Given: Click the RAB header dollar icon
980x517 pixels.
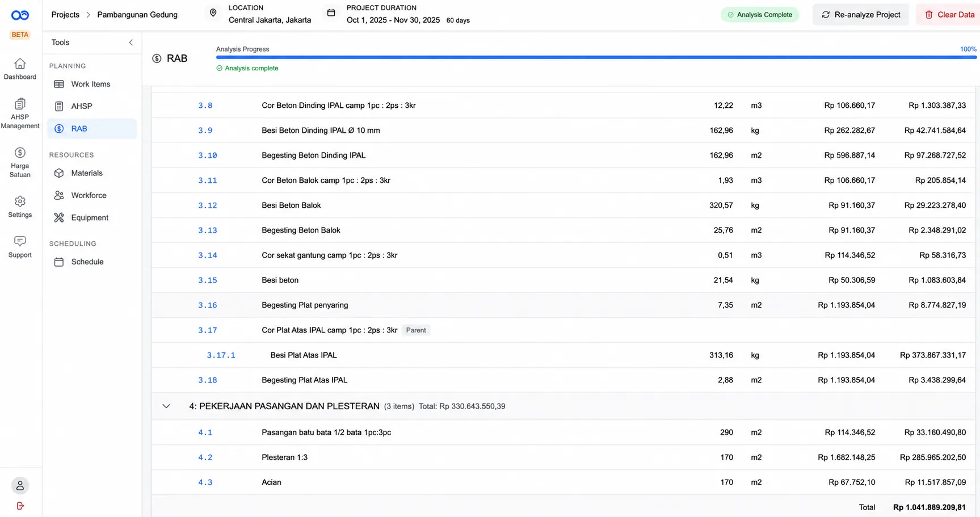Looking at the screenshot, I should pos(157,58).
